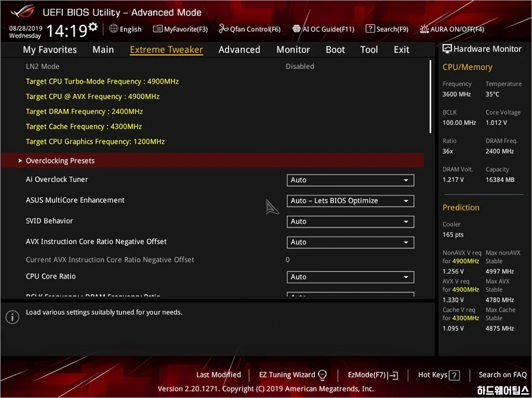Click Target CPU Graphics Frequency: 1200MHz text

tap(96, 141)
